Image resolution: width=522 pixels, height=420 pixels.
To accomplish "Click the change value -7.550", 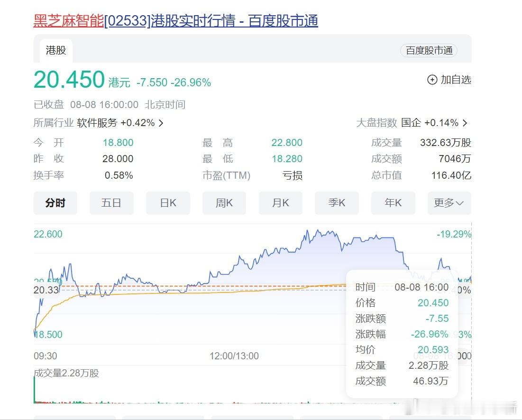I will pos(152,82).
